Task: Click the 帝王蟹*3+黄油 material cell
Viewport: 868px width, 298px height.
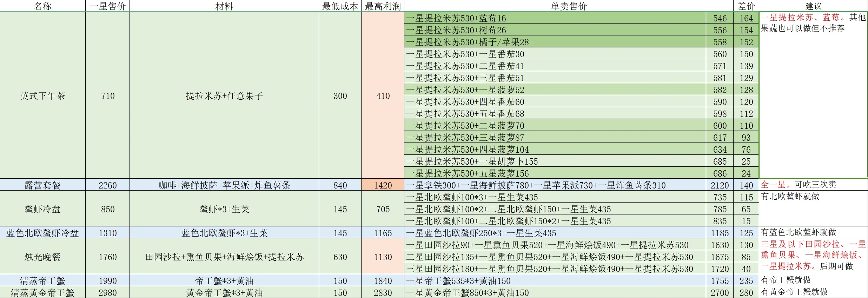Action: [x=224, y=280]
